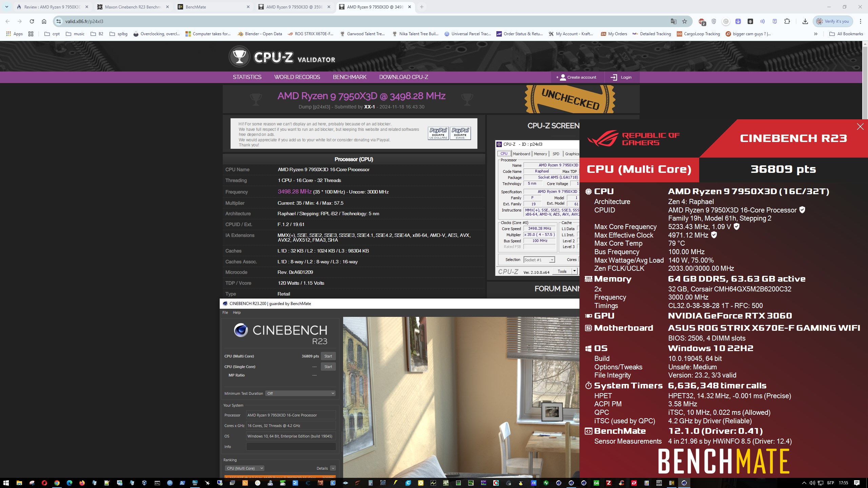The width and height of the screenshot is (868, 488).
Task: Select the Mainboard tab in CPU-Z screenshot
Action: point(521,154)
